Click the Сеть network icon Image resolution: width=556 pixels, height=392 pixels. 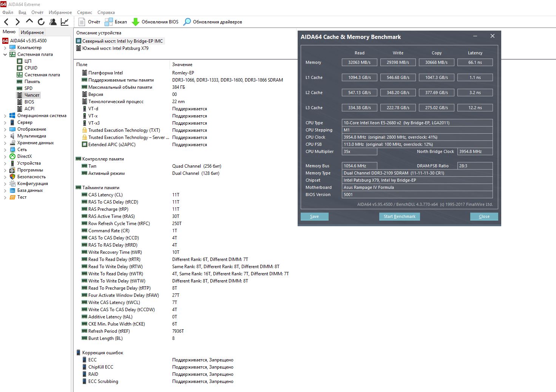[12, 150]
